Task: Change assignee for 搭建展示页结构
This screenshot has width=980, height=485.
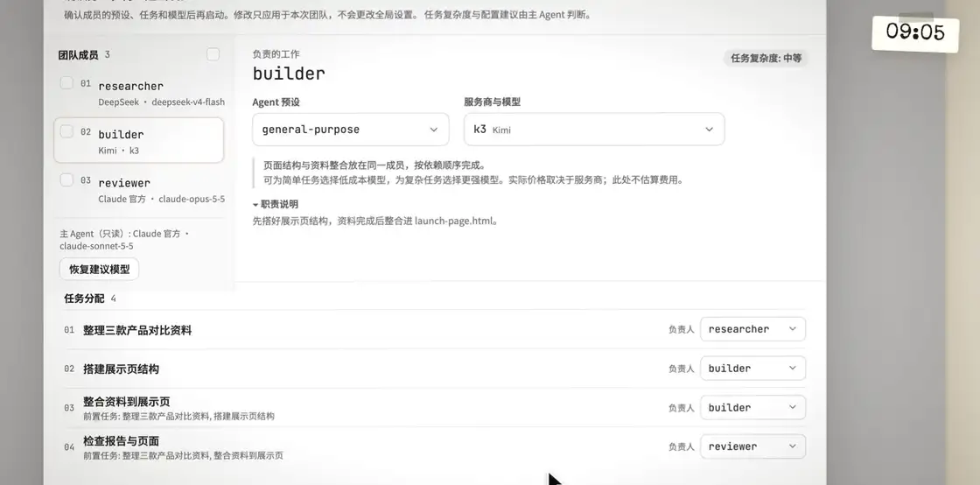Action: [x=752, y=368]
